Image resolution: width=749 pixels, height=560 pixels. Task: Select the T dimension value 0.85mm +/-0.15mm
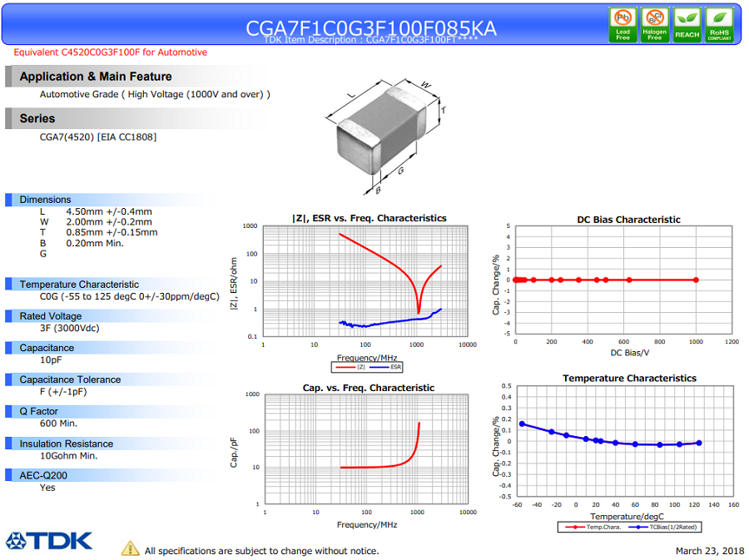pyautogui.click(x=112, y=232)
